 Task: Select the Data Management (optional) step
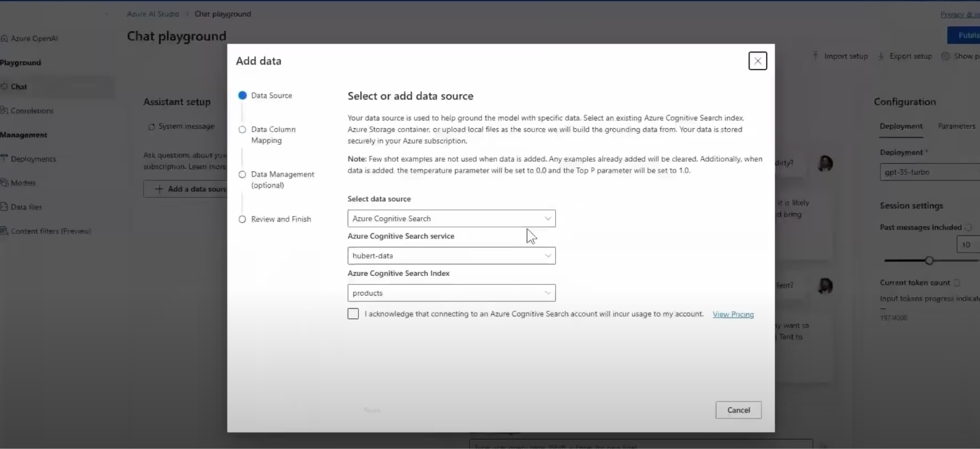(x=277, y=180)
